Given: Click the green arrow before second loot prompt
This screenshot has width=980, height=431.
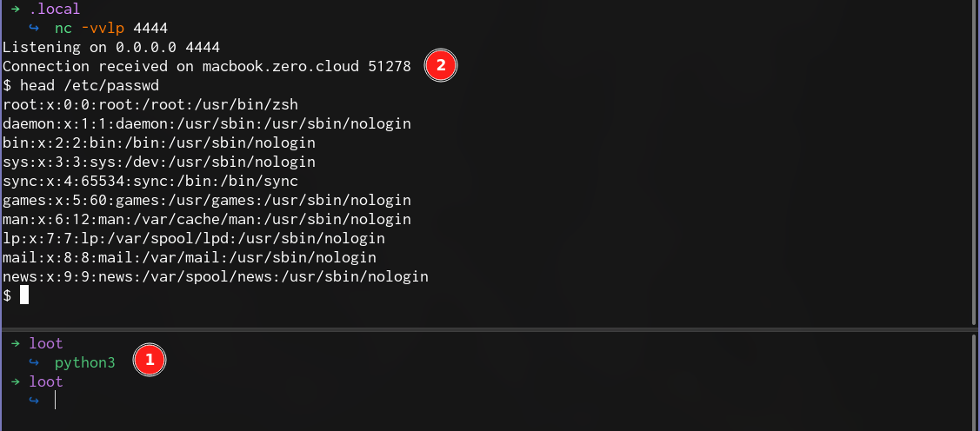Looking at the screenshot, I should click(x=16, y=381).
